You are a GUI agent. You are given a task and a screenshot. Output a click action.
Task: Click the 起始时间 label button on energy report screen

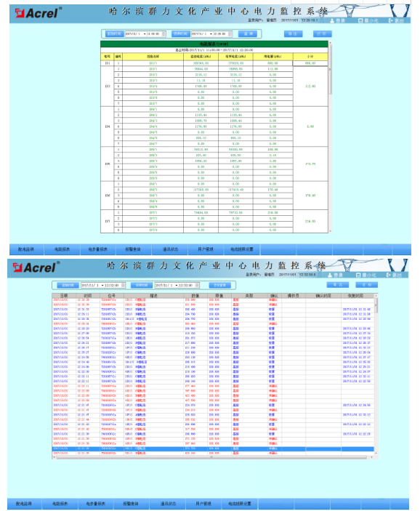[114, 34]
